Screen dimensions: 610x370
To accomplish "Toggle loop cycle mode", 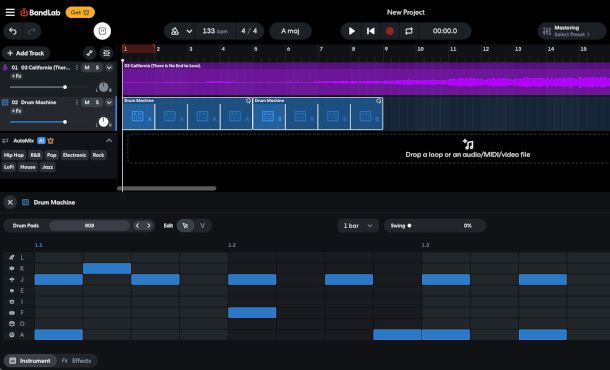I will tap(408, 31).
